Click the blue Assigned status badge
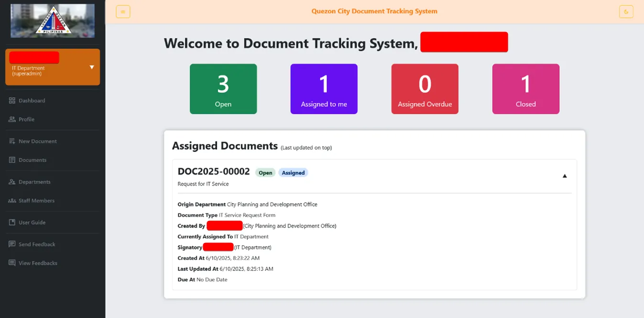 tap(293, 173)
